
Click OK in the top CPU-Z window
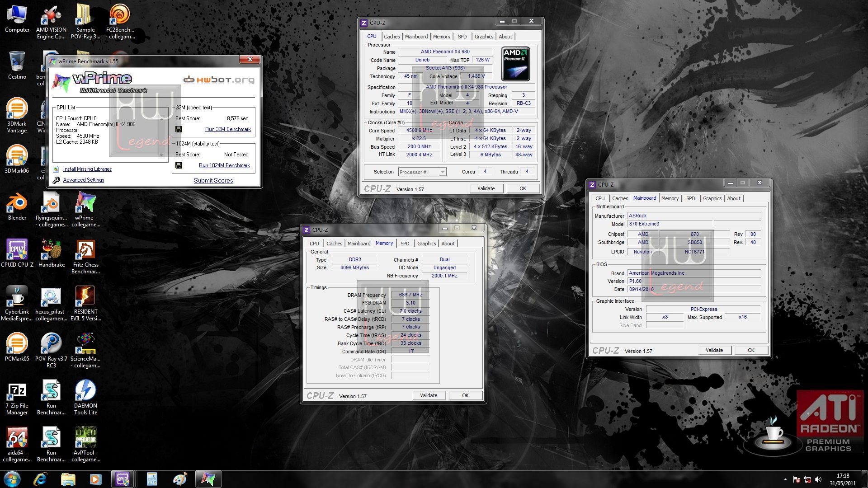point(523,188)
